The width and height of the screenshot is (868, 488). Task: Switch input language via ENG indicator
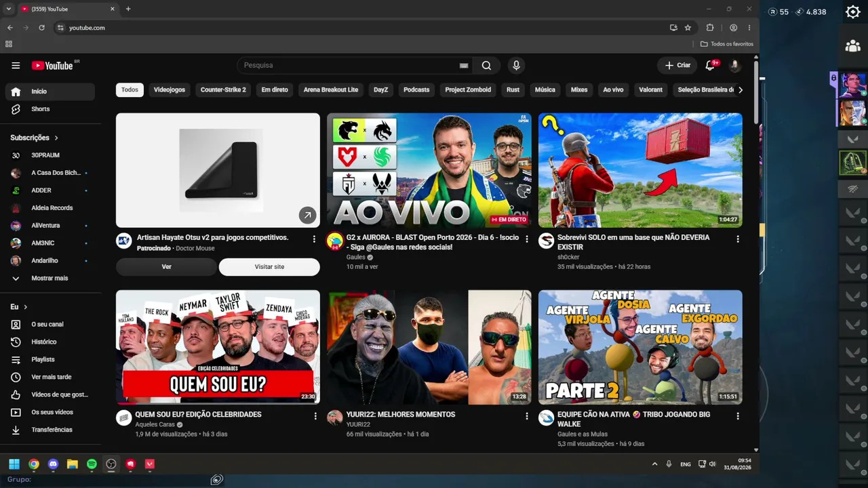click(686, 464)
